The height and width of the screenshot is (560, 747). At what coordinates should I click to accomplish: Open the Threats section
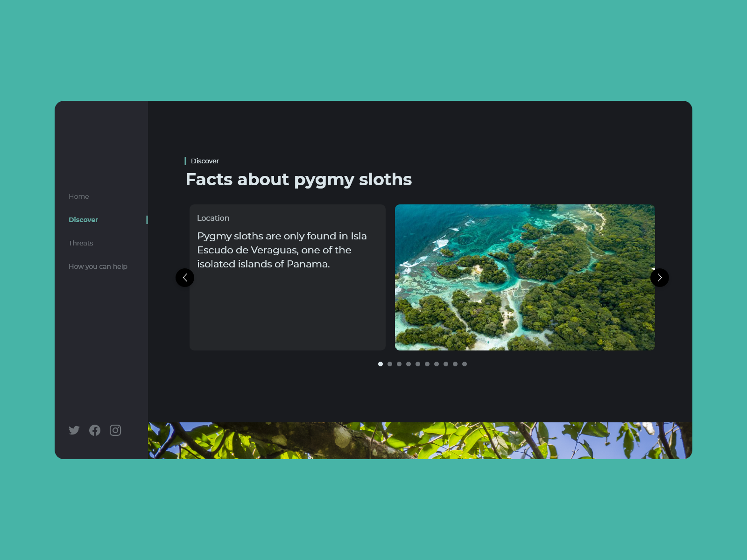point(81,243)
